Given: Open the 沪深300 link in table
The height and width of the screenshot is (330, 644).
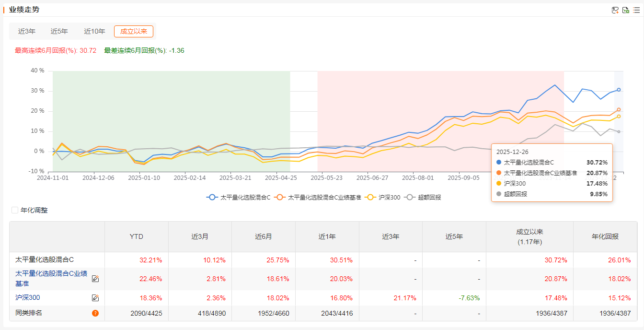Looking at the screenshot, I should (28, 297).
